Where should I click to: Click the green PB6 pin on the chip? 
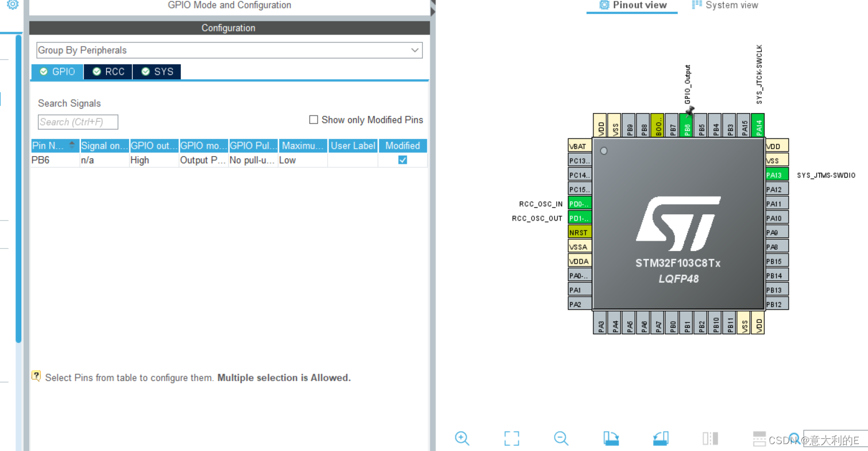point(686,125)
